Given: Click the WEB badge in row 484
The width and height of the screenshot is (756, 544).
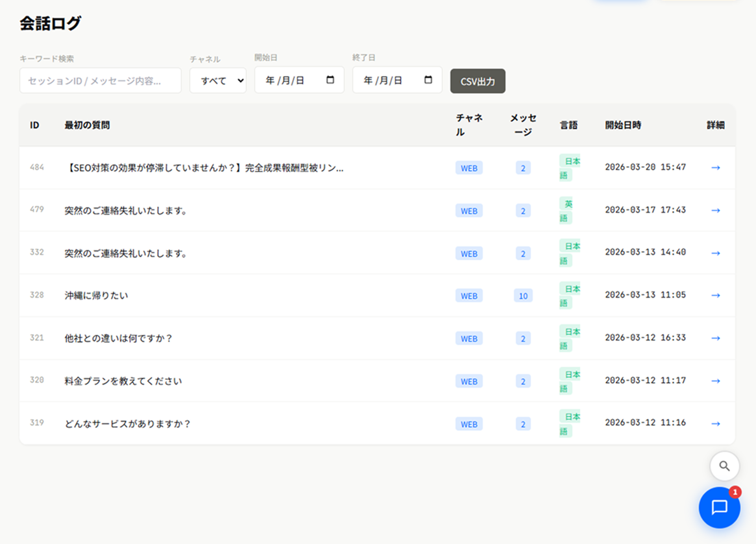Looking at the screenshot, I should coord(469,168).
